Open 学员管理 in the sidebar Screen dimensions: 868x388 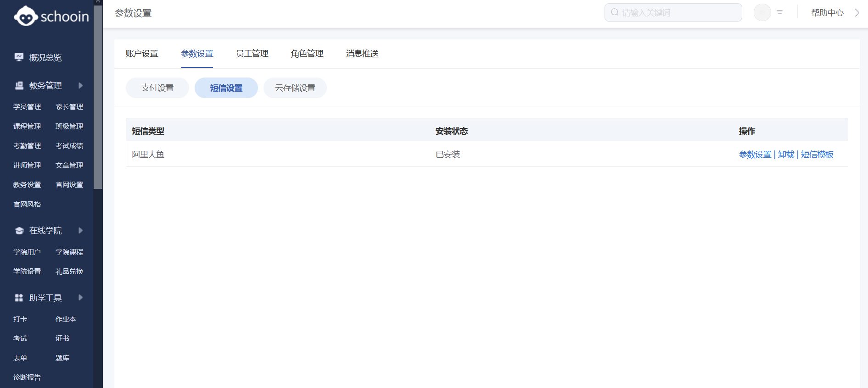click(x=27, y=107)
